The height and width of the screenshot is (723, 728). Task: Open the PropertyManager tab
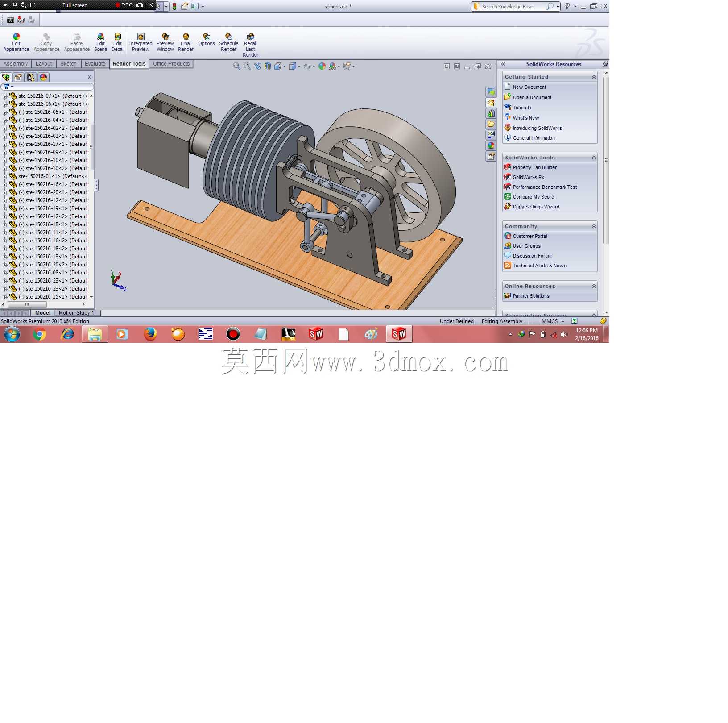[x=18, y=77]
